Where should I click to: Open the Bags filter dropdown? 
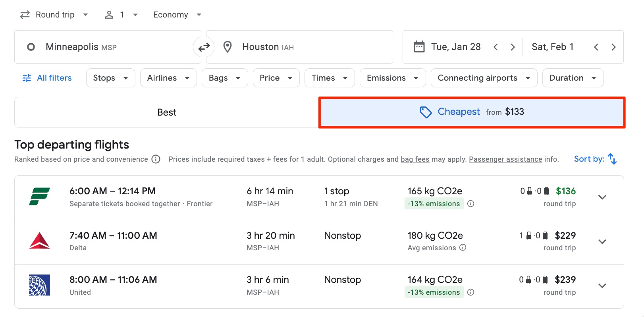pos(225,78)
